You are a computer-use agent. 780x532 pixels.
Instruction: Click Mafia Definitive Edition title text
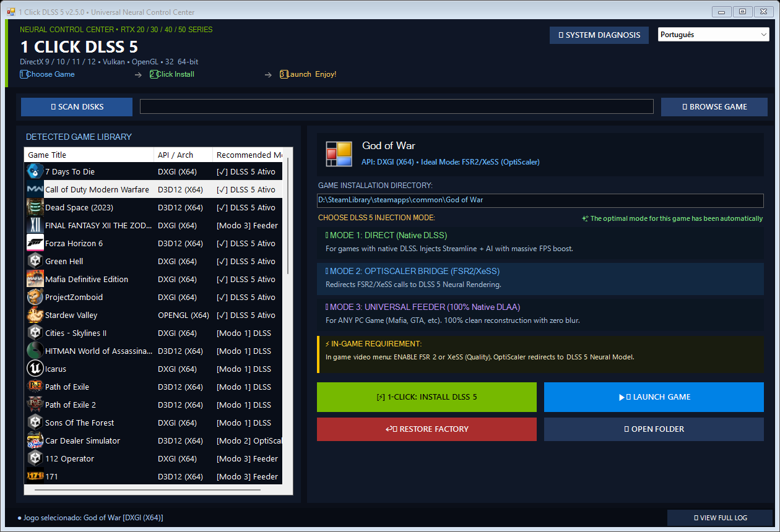click(x=87, y=280)
